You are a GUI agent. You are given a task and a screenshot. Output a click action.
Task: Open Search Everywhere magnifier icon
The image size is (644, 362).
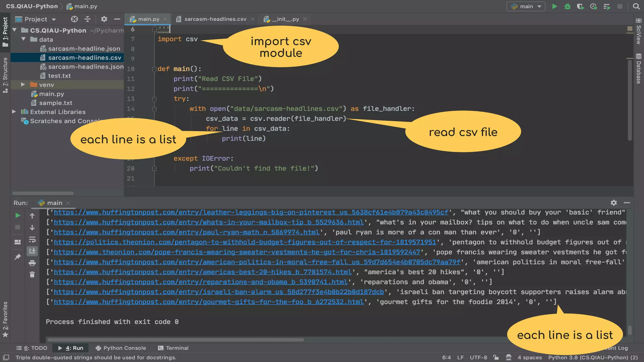(x=636, y=6)
